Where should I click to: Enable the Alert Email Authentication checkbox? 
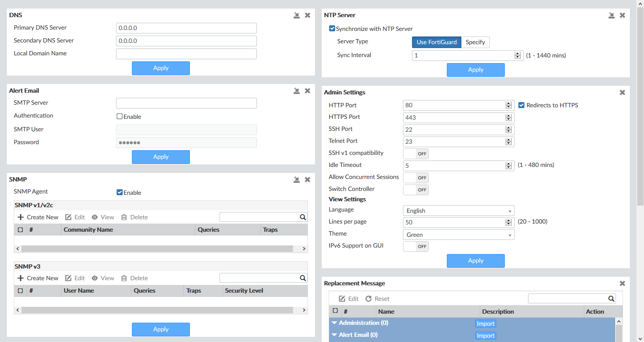pos(119,116)
